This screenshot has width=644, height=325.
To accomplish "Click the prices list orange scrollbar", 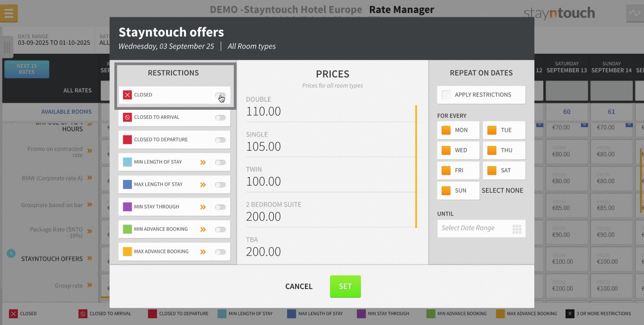I will pos(416,167).
